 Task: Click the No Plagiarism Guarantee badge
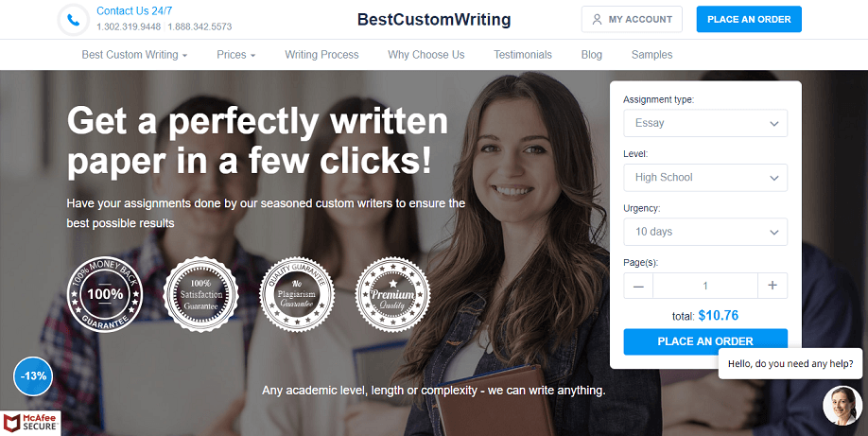297,294
